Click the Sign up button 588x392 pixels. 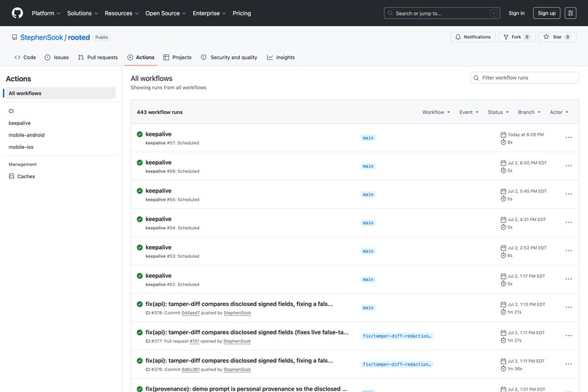click(x=546, y=13)
